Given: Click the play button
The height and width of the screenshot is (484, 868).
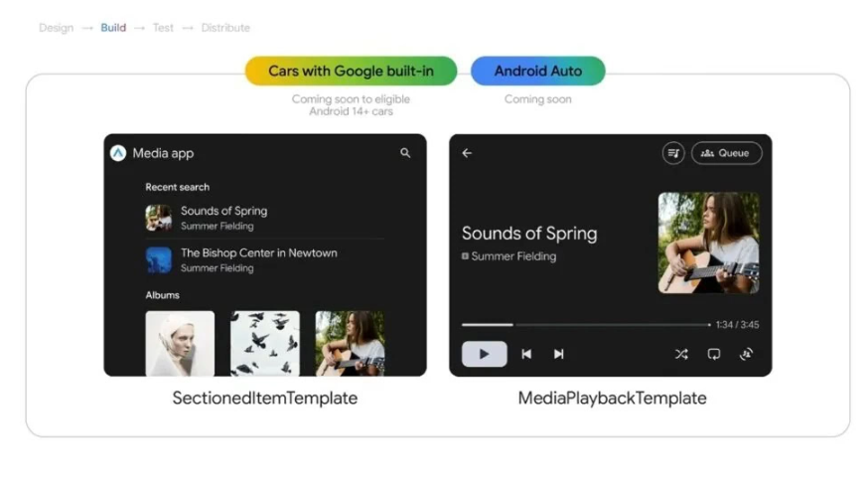Looking at the screenshot, I should [x=484, y=354].
